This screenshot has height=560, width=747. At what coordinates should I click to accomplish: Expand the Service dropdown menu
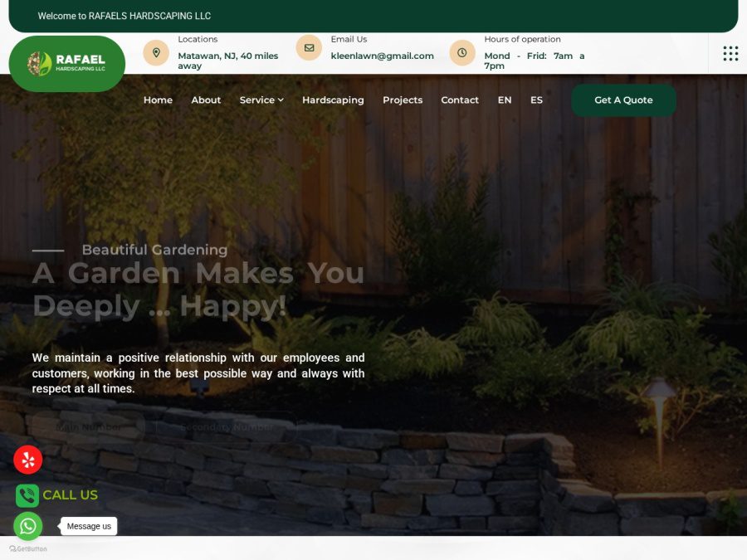[x=261, y=100]
